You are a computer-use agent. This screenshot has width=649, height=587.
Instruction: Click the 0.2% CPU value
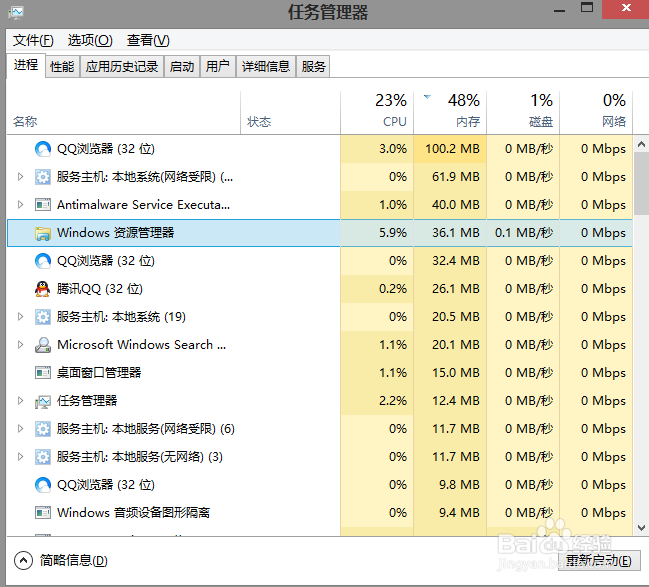[x=393, y=289]
